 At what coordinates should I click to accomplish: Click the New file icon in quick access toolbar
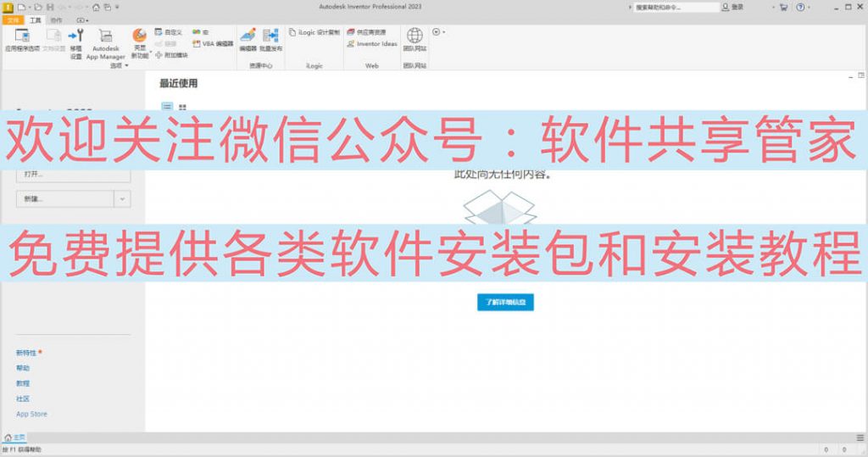(21, 7)
